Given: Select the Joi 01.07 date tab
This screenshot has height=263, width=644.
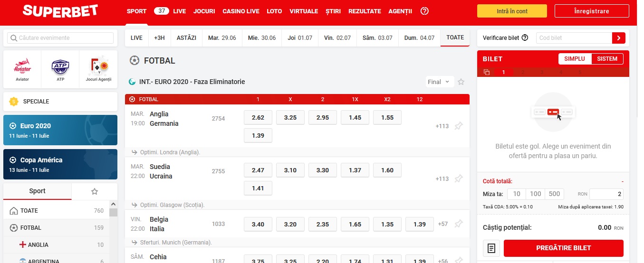Looking at the screenshot, I should pyautogui.click(x=300, y=38).
